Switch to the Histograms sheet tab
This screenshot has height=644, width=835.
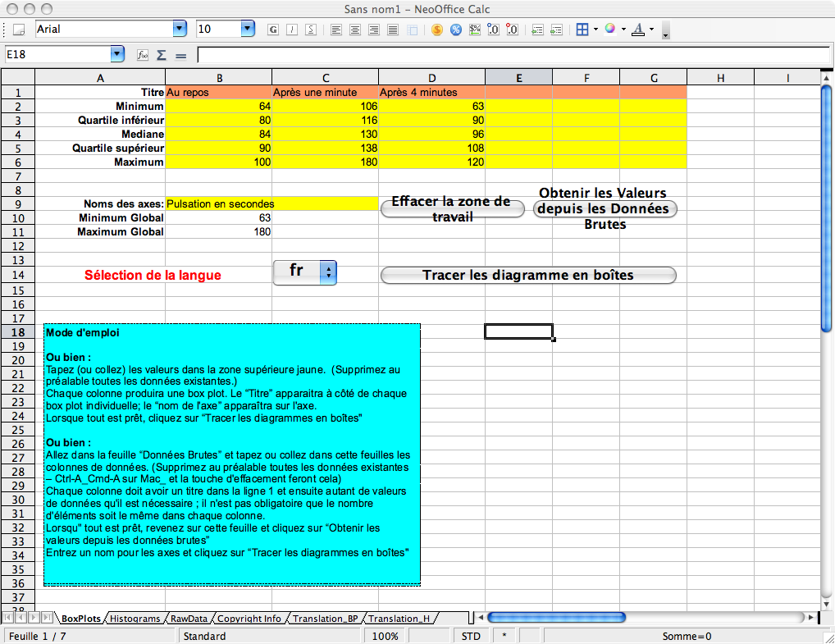point(135,619)
